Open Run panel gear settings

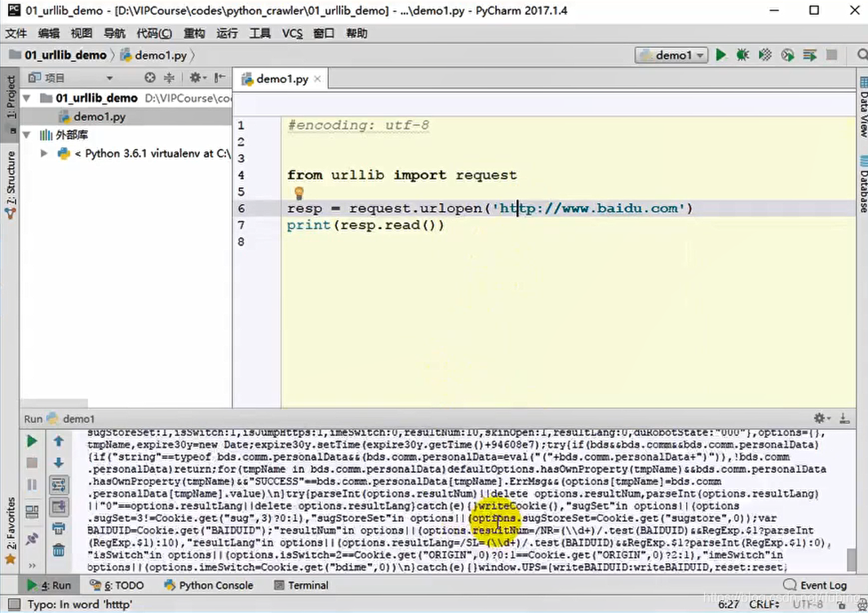821,418
